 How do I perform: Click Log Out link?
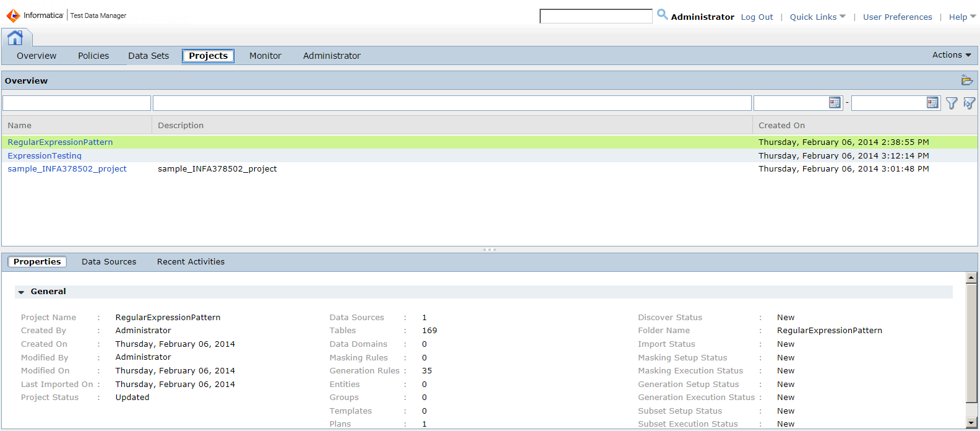[x=757, y=17]
